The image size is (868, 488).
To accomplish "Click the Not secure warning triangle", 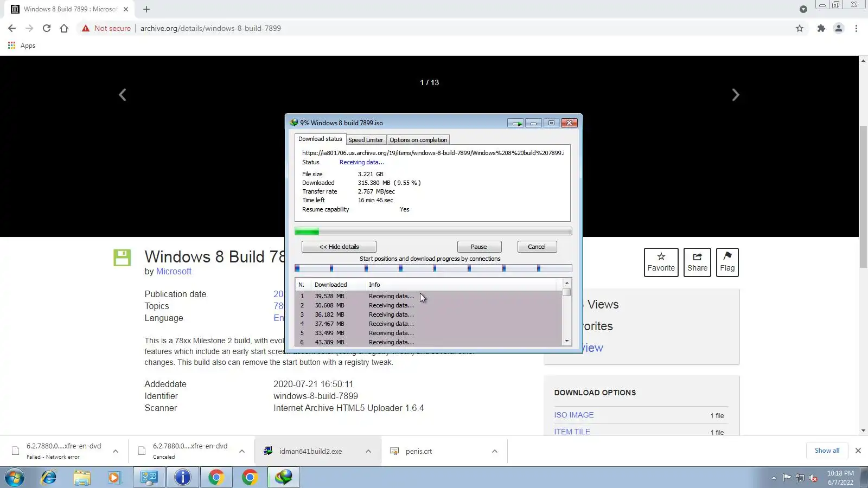I will coord(86,28).
